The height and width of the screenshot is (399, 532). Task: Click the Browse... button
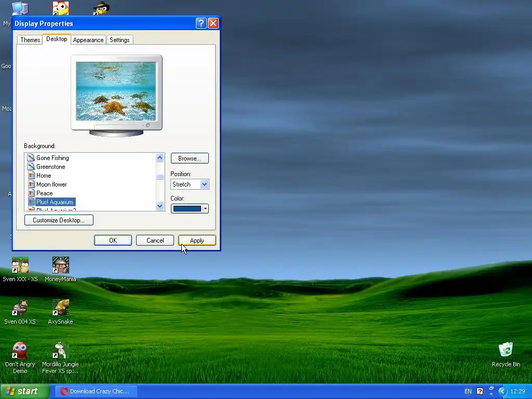click(190, 158)
